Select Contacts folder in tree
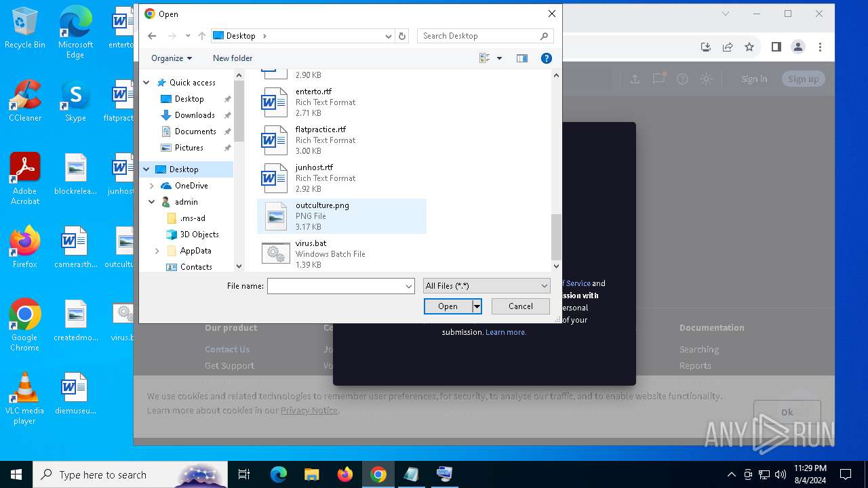The width and height of the screenshot is (868, 488). coord(196,267)
